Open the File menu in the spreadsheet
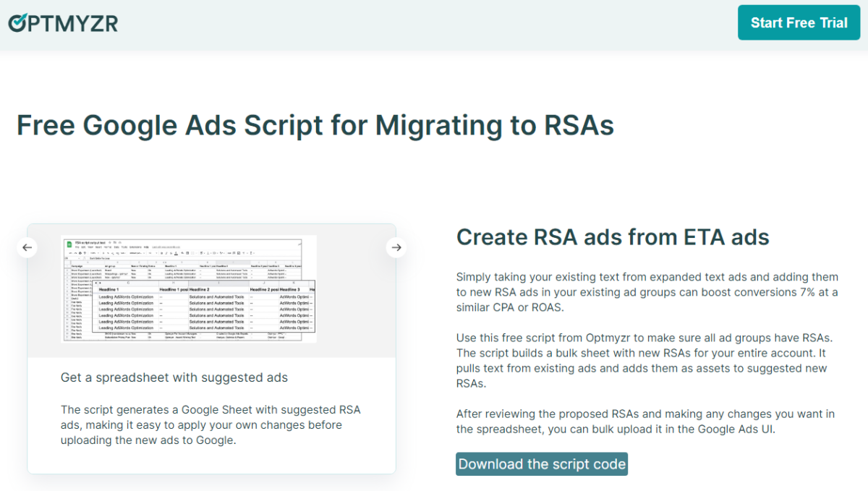Screen dimensions: 868x491 point(77,247)
